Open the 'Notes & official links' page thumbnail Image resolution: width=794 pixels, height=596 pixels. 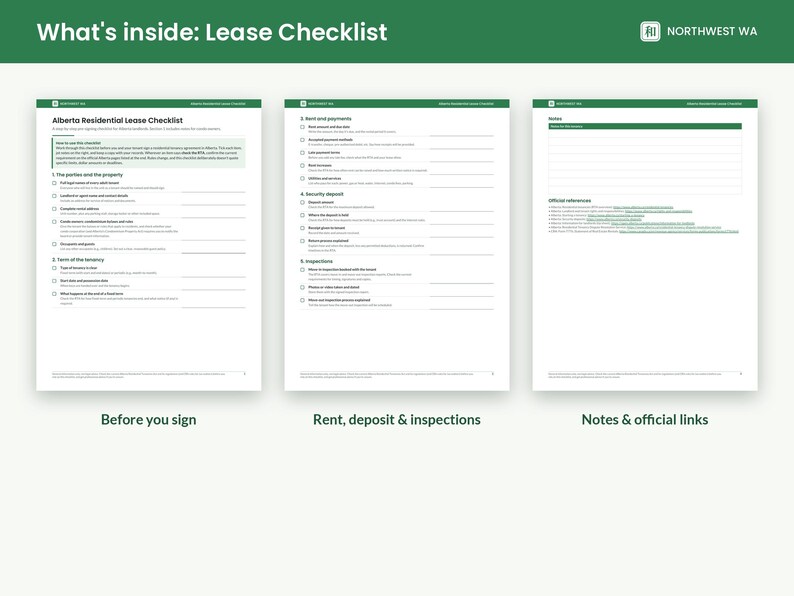(x=645, y=245)
